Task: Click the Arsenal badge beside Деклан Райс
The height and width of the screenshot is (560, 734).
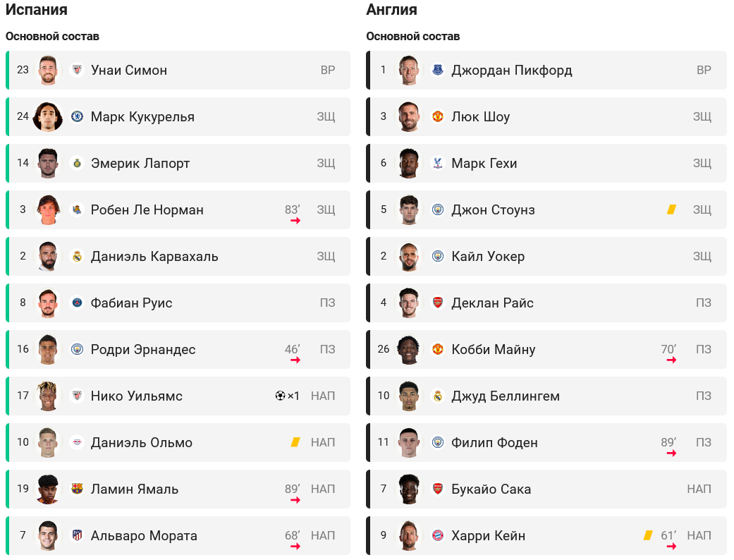Action: (x=438, y=303)
